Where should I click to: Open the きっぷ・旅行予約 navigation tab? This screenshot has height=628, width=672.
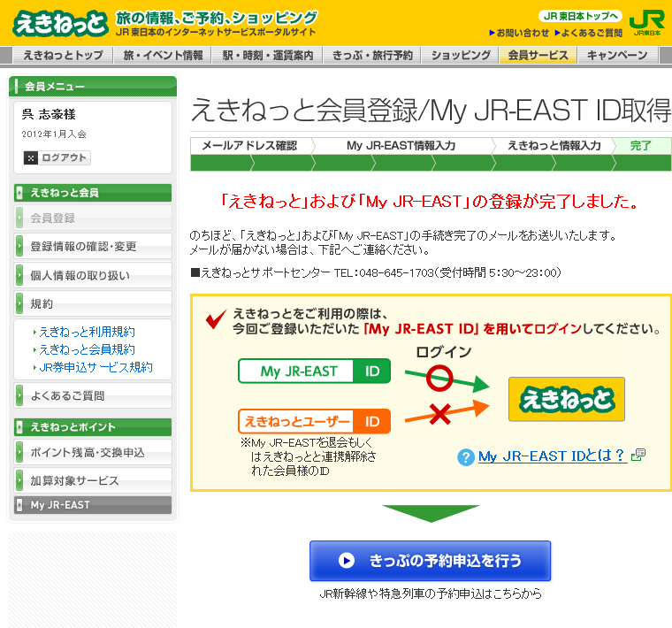372,56
